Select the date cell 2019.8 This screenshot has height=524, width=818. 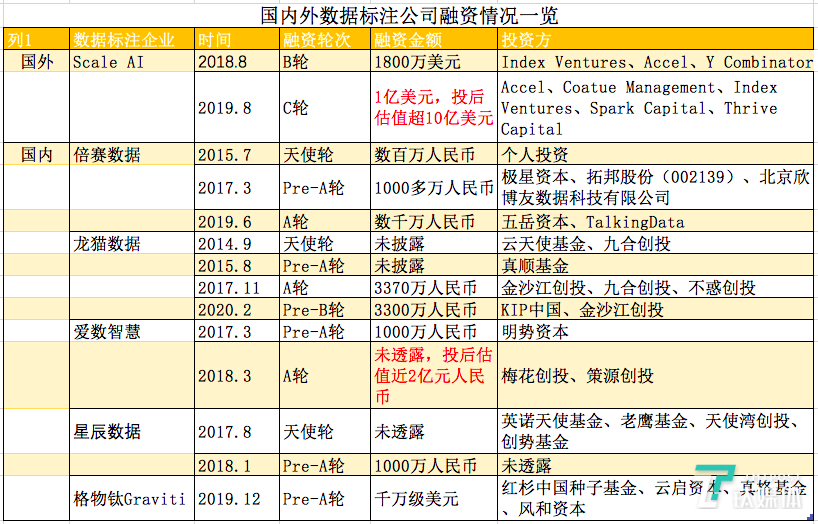click(237, 107)
